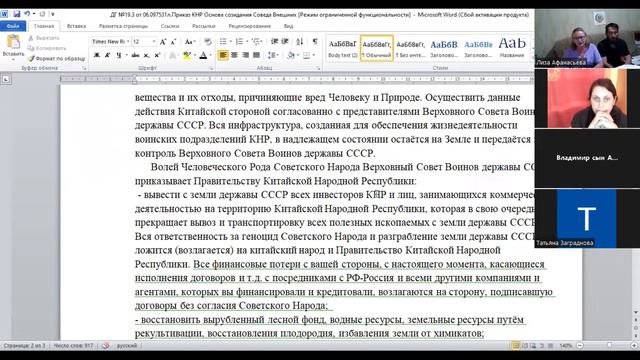Open the Customize Quick Access Toolbar arrow
Viewport: 640px width, 360px height.
click(53, 14)
